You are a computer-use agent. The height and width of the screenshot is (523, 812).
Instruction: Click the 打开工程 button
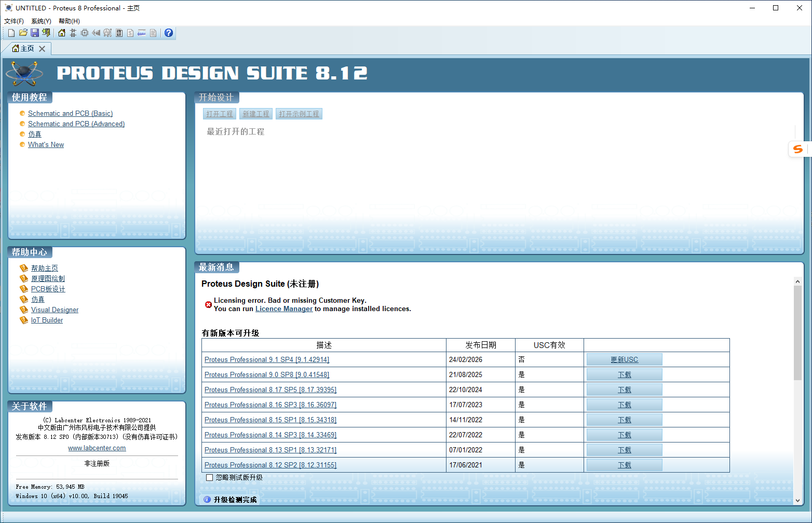pyautogui.click(x=220, y=114)
